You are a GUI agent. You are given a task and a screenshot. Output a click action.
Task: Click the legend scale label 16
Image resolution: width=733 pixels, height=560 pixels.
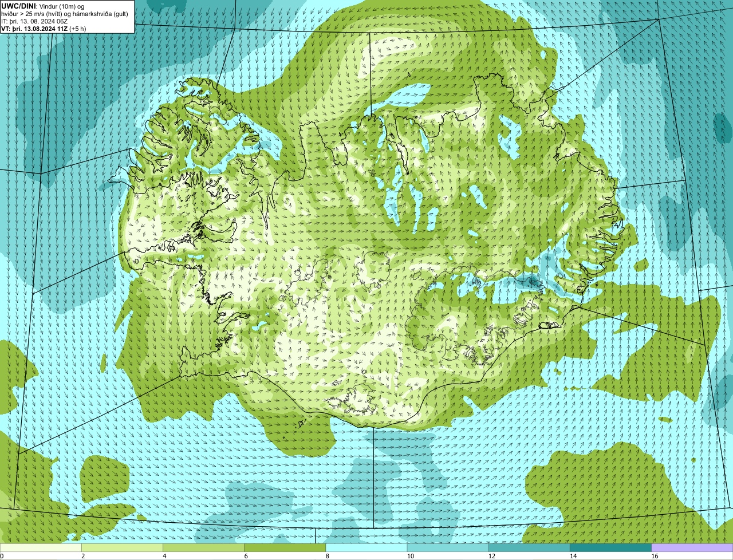[x=654, y=556]
